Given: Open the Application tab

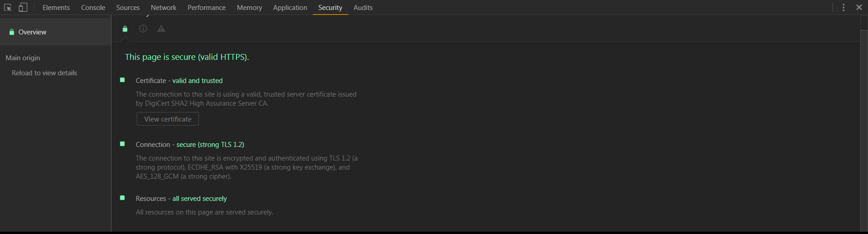Looking at the screenshot, I should (290, 8).
